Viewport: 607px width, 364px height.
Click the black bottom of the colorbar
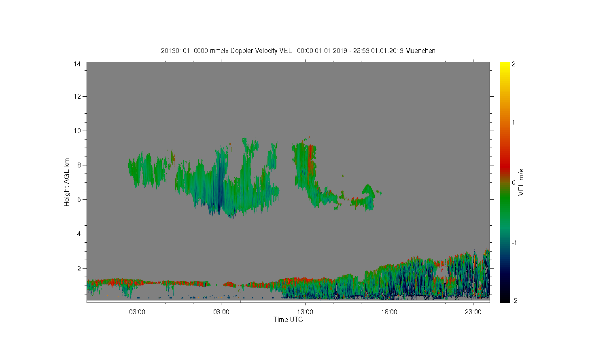504,298
